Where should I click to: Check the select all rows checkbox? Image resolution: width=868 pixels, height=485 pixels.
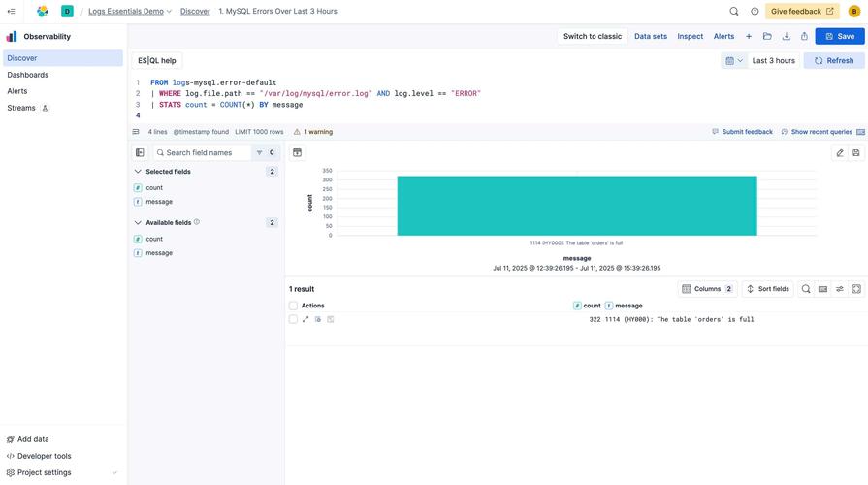click(293, 306)
